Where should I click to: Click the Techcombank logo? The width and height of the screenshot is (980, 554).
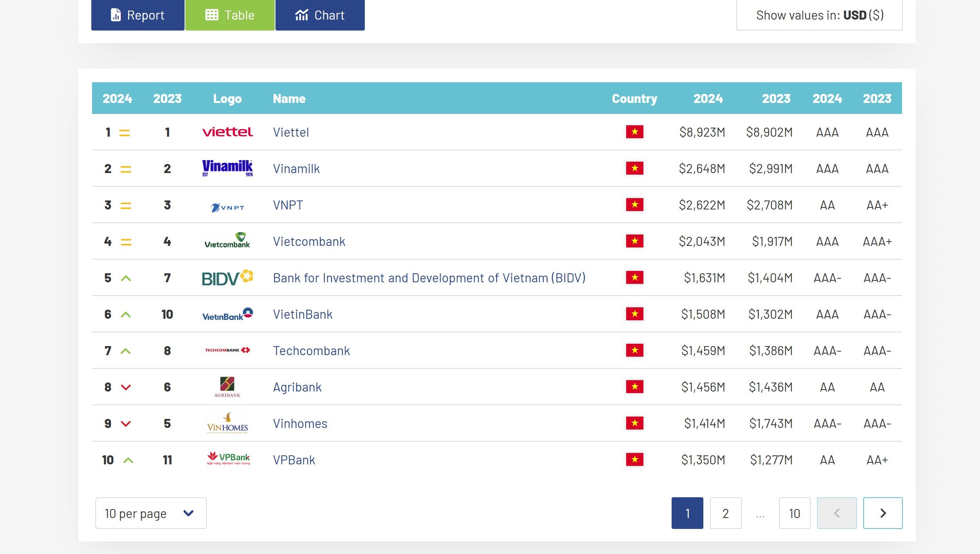click(x=227, y=350)
